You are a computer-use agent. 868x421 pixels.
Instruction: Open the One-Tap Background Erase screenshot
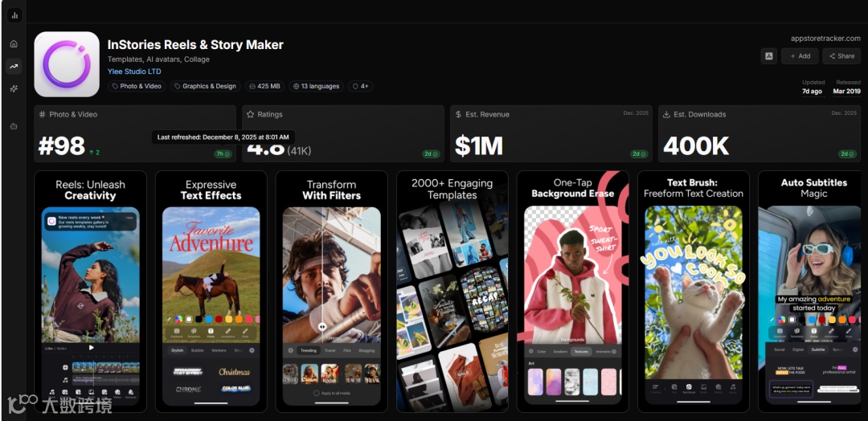click(x=573, y=292)
